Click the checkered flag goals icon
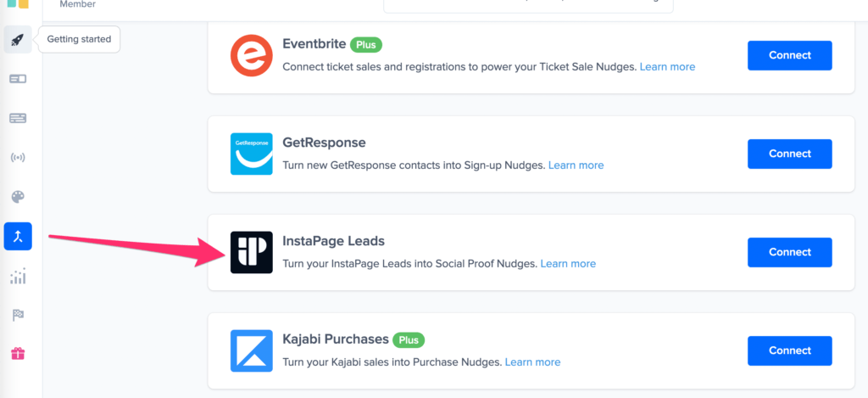Image resolution: width=868 pixels, height=398 pixels. click(18, 315)
